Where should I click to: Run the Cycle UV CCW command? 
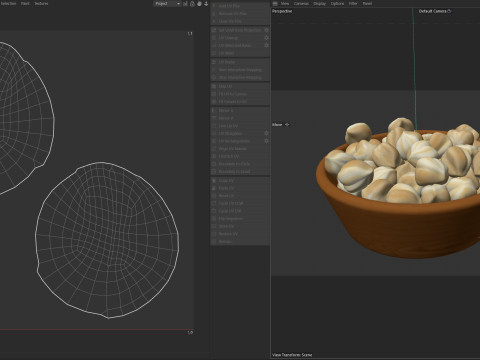tap(240, 203)
